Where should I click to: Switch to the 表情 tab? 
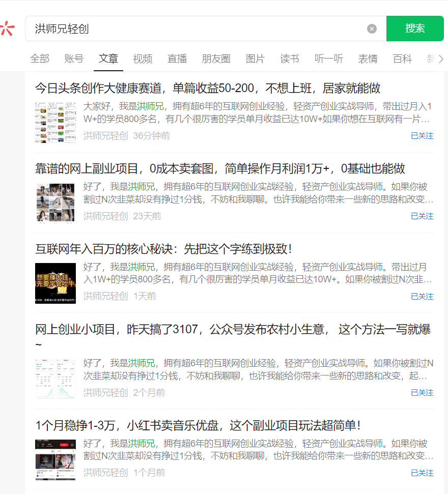368,59
